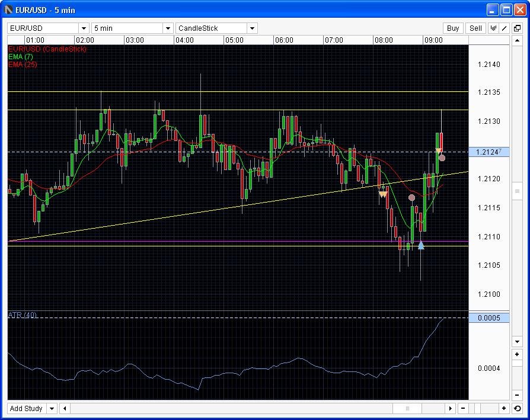Open the 5 min timeframe dropdown
Viewport: 530px width, 420px height.
(x=168, y=28)
